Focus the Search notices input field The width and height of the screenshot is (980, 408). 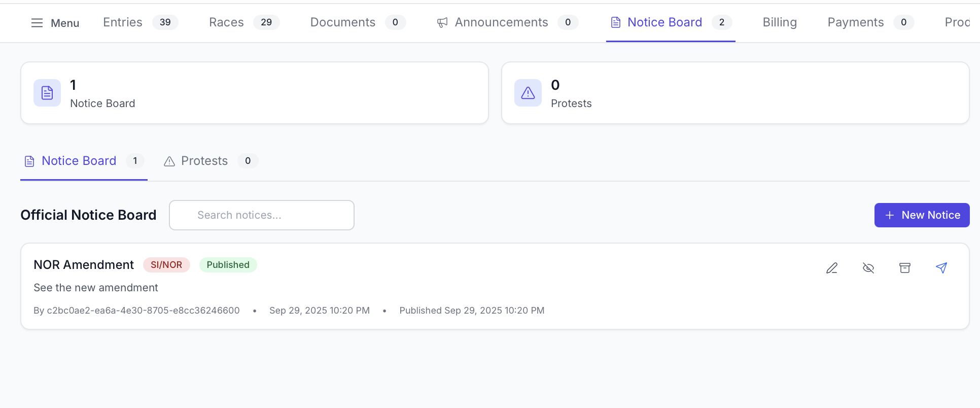point(262,215)
